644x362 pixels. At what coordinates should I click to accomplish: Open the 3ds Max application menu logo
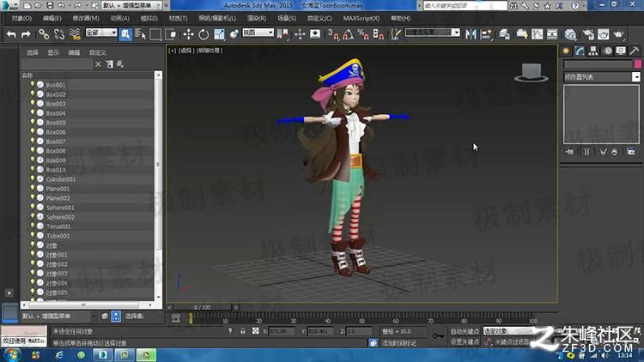point(9,5)
